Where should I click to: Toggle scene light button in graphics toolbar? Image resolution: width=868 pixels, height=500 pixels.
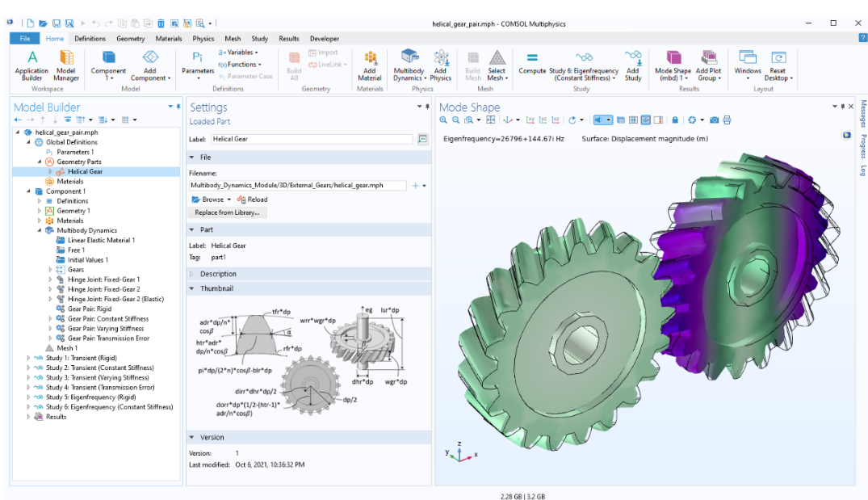598,120
